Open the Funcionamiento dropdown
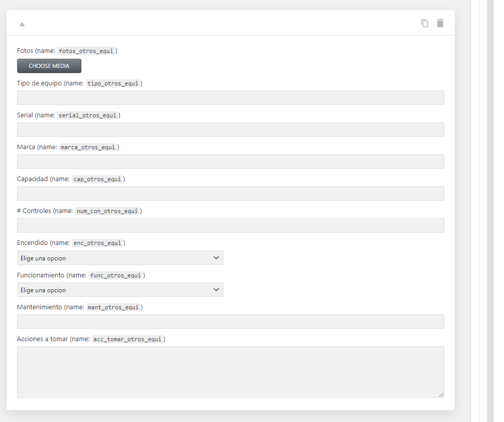Image resolution: width=504 pixels, height=422 pixels. click(x=120, y=289)
